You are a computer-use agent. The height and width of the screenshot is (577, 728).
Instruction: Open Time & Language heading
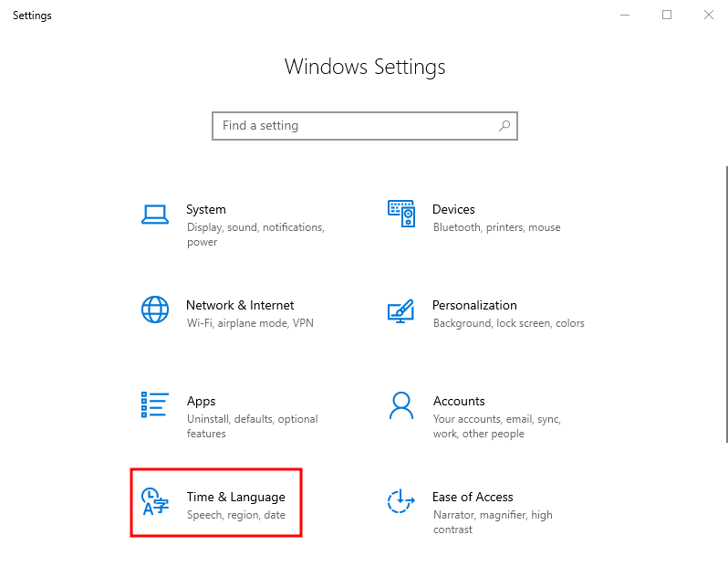[x=235, y=497]
